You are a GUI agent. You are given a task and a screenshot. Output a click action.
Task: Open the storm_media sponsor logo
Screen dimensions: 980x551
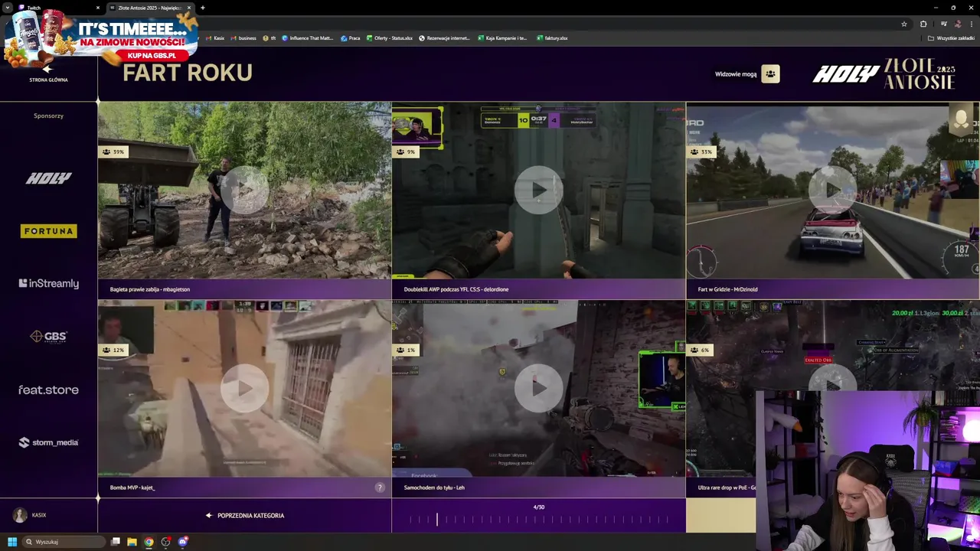48,442
